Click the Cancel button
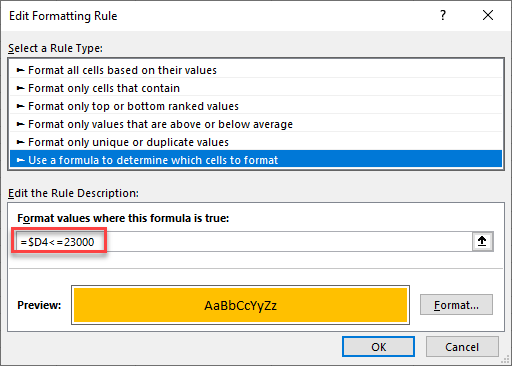Screen dimensions: 512x366 [462, 347]
